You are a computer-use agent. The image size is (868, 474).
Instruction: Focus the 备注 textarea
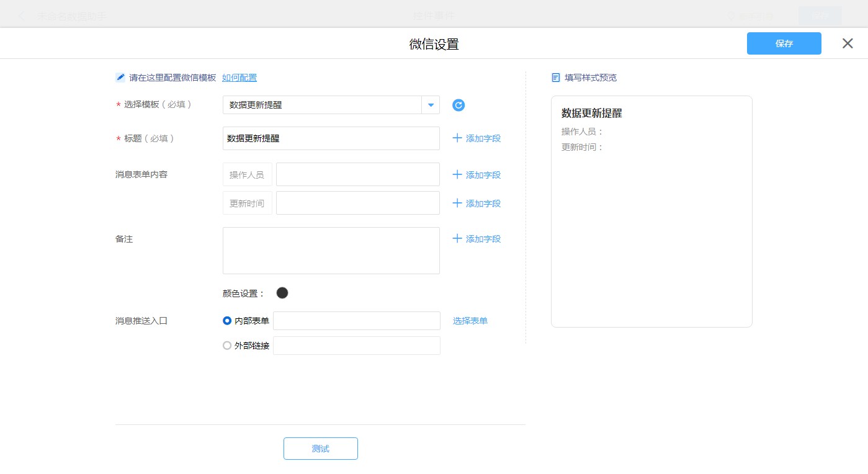331,251
